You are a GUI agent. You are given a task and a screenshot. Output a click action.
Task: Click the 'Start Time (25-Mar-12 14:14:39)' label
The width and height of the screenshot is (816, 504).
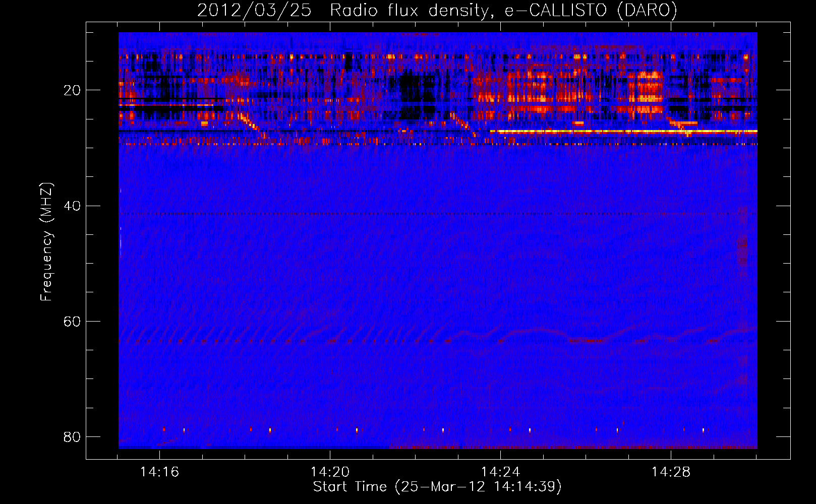pyautogui.click(x=437, y=487)
